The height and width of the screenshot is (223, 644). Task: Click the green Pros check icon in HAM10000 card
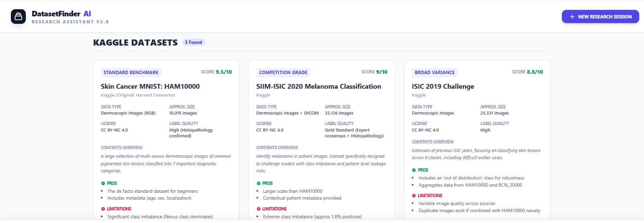pyautogui.click(x=103, y=183)
